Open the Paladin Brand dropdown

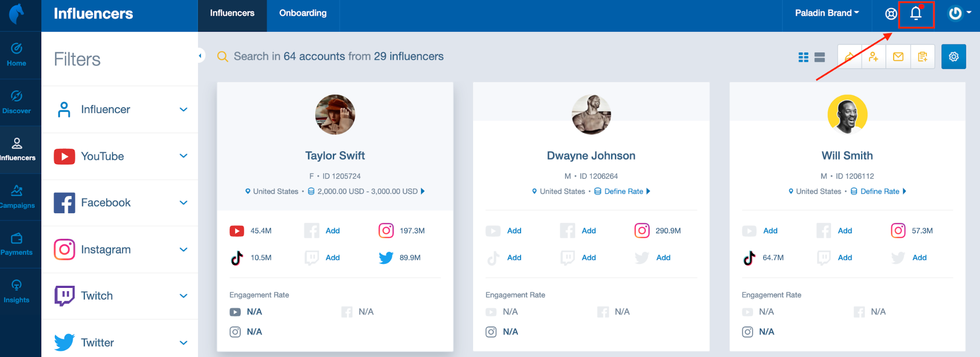pyautogui.click(x=827, y=13)
